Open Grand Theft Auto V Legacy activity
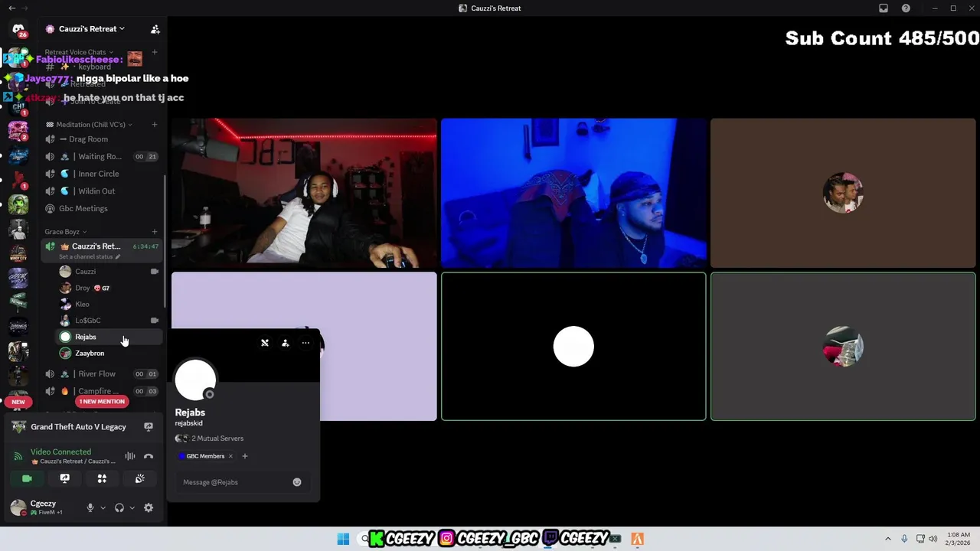The image size is (980, 551). tap(78, 427)
